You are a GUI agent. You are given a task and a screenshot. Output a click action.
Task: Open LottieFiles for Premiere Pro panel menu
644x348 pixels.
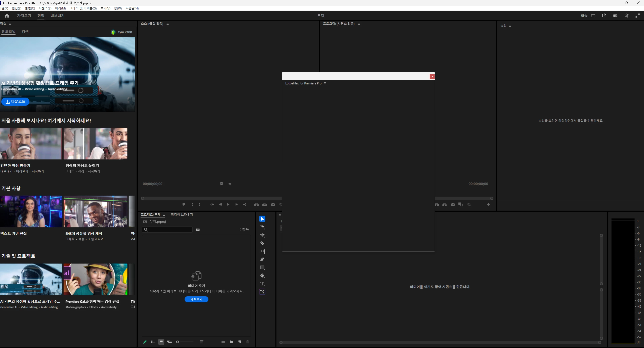click(325, 83)
